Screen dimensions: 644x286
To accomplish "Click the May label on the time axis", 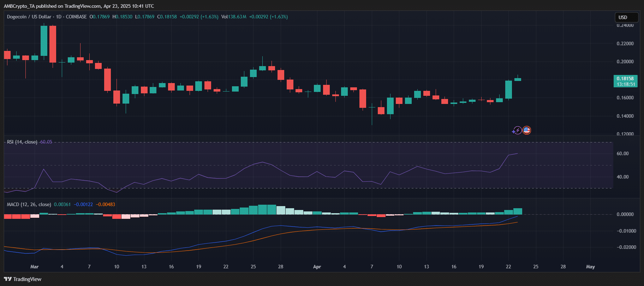I will click(x=590, y=267).
